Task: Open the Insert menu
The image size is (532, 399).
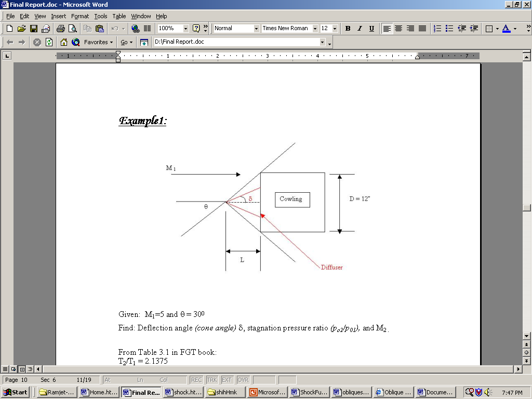Action: [59, 16]
